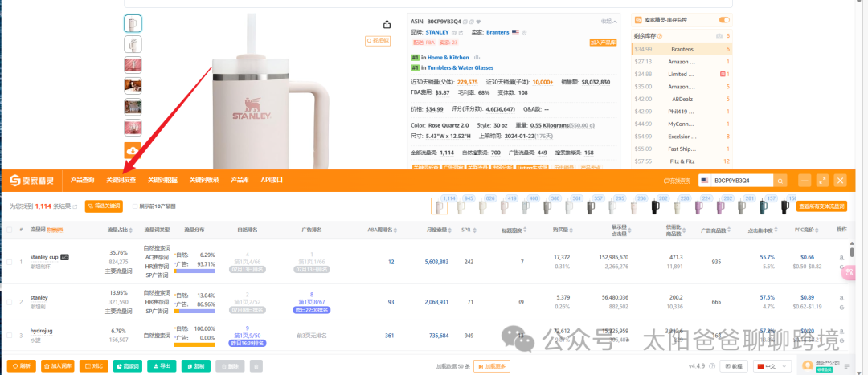Viewport: 868px width, 375px height.
Task: Click the menu lines icon beside the account avatar
Action: point(846,366)
